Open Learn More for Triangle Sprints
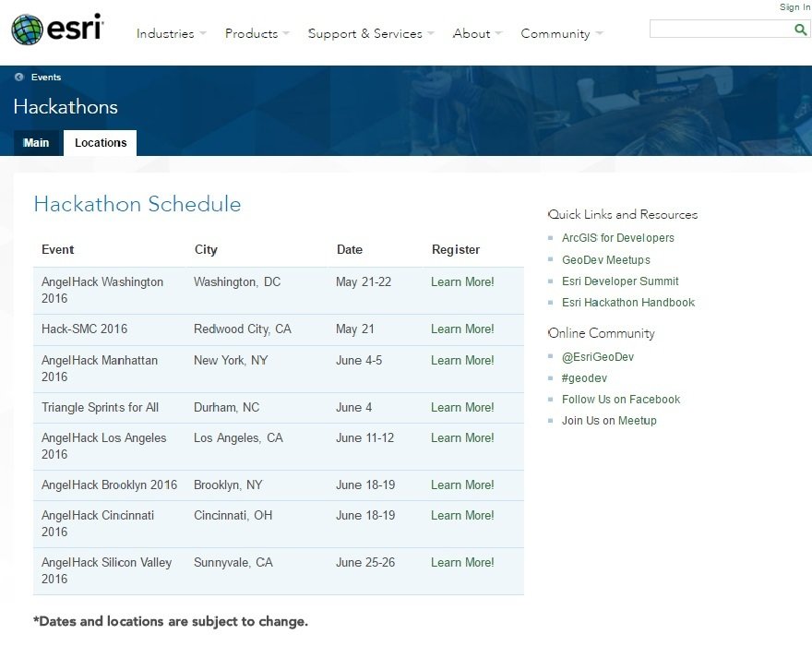 462,408
